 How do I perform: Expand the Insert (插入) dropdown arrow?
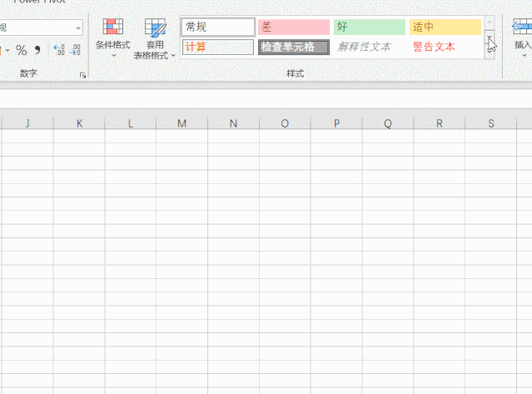pyautogui.click(x=525, y=55)
